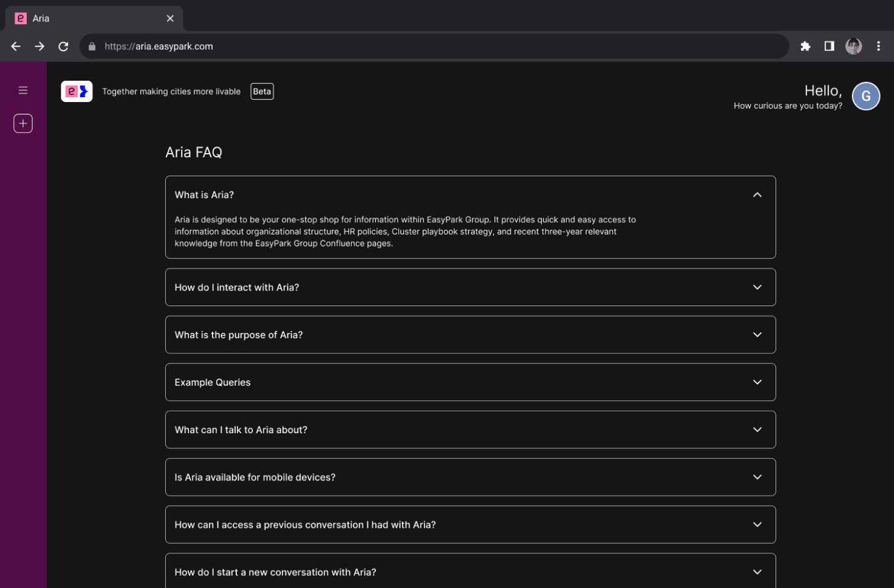
Task: Click 'Together making cities more livable' tagline
Action: (x=171, y=91)
